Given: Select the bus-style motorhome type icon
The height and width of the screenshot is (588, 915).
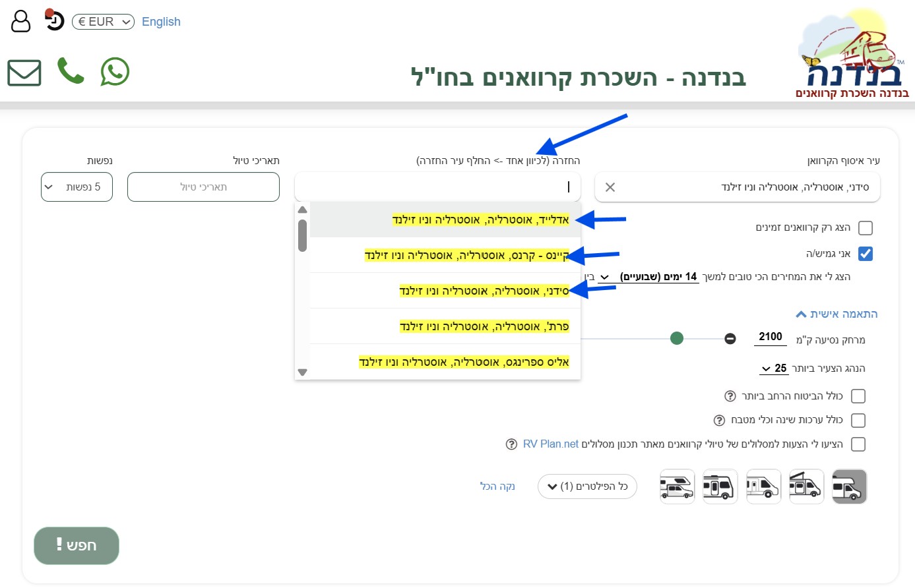Looking at the screenshot, I should tap(720, 487).
